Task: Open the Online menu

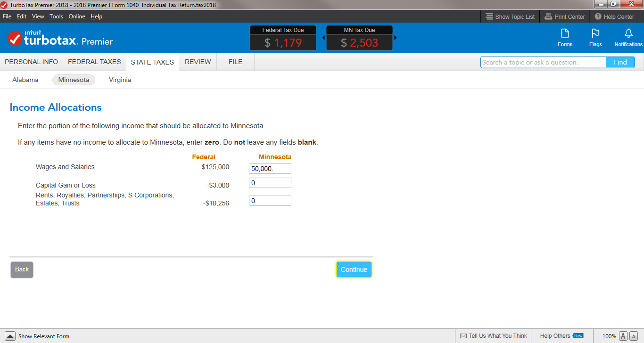Action: point(77,16)
